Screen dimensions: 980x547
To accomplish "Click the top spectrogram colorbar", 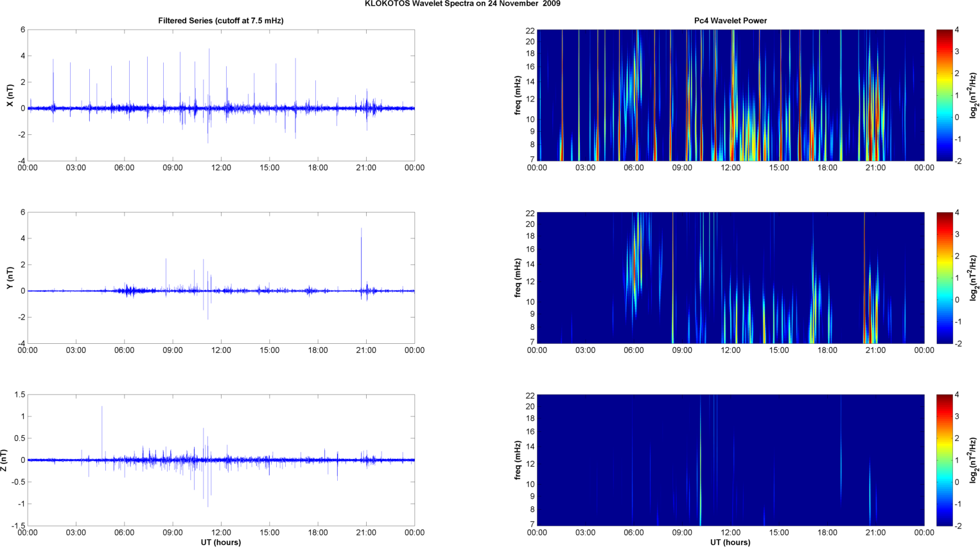I will point(944,95).
